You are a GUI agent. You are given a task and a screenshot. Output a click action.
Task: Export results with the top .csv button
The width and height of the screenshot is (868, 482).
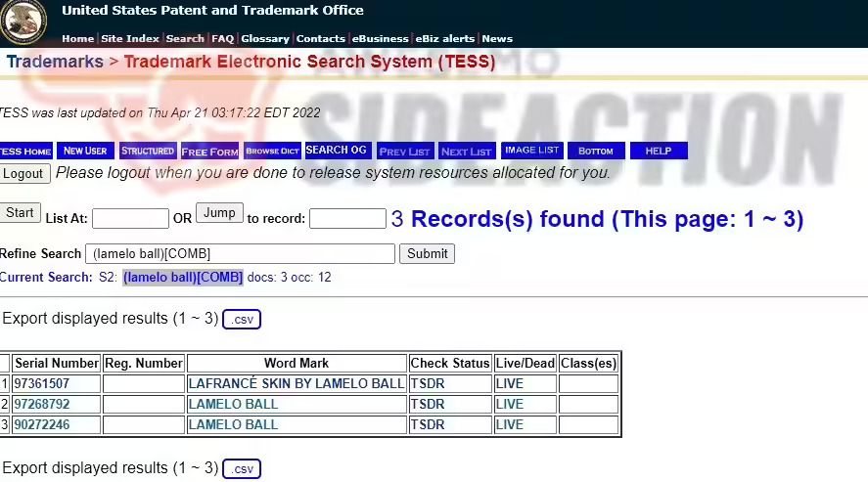(242, 320)
